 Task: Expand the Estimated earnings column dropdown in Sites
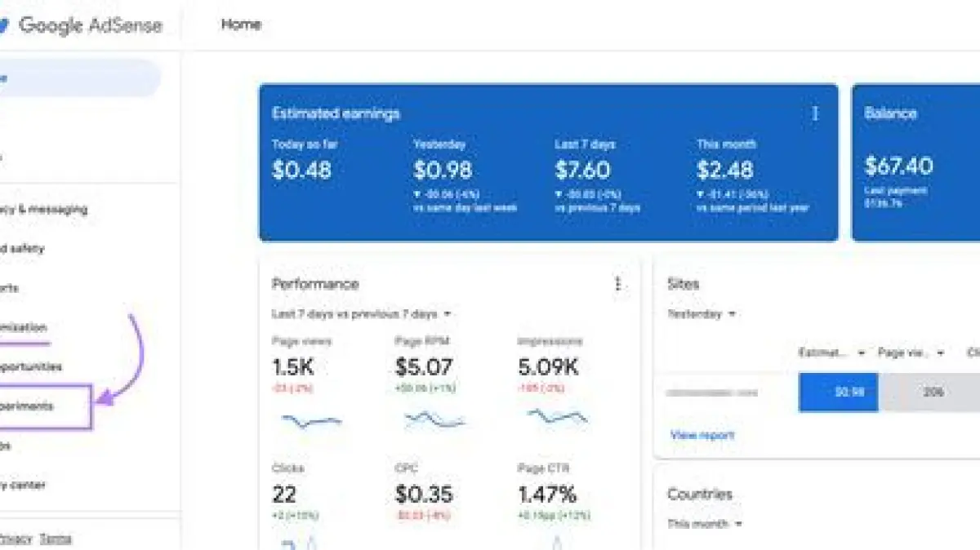[x=831, y=353]
